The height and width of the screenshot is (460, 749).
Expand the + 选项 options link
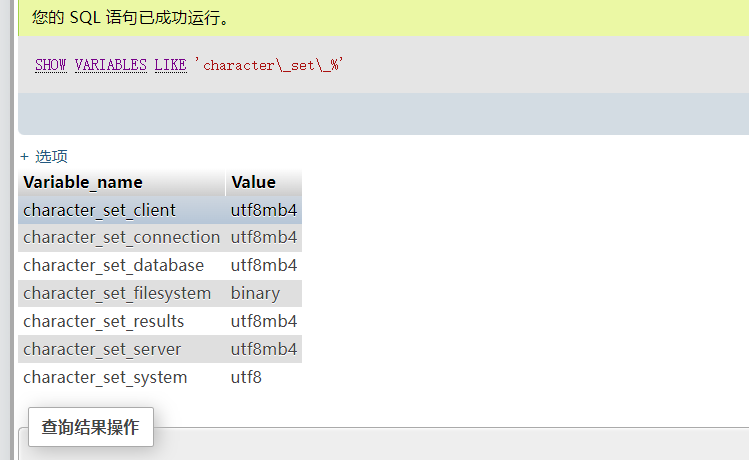tap(44, 156)
